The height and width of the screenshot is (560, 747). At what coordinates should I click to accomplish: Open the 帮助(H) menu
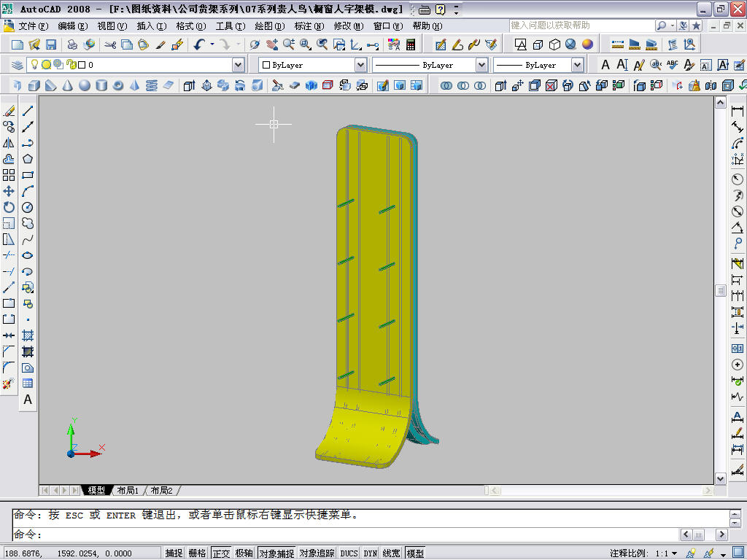click(x=427, y=26)
